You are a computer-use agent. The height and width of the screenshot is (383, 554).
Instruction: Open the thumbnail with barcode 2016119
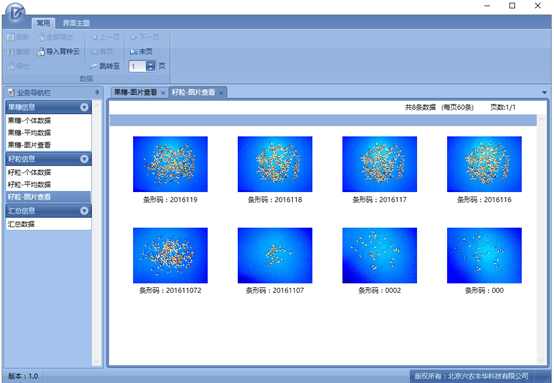coord(170,164)
